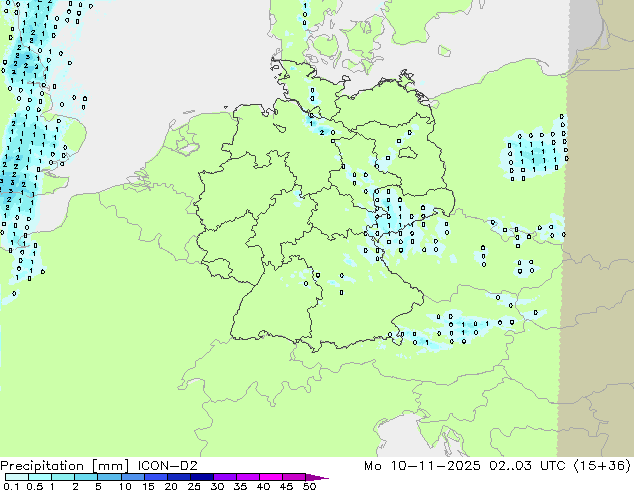Click the '30' legend tick label
The height and width of the screenshot is (490, 634).
point(217,486)
